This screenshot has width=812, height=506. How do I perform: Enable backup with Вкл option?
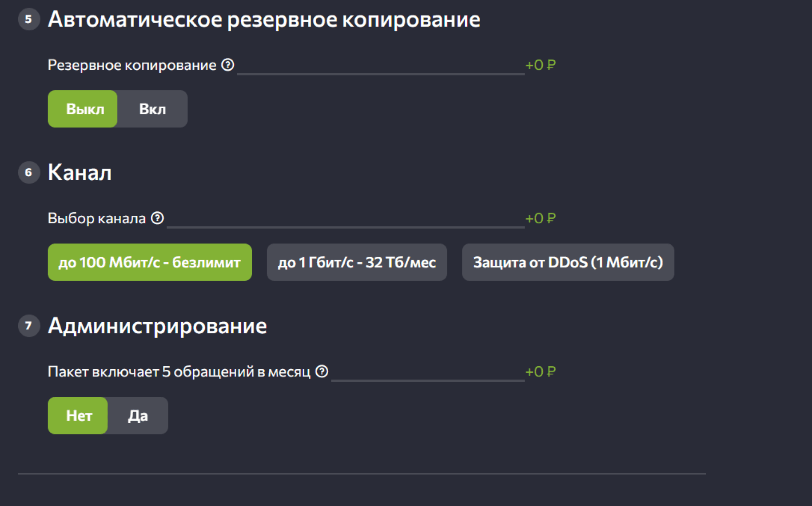pyautogui.click(x=152, y=109)
